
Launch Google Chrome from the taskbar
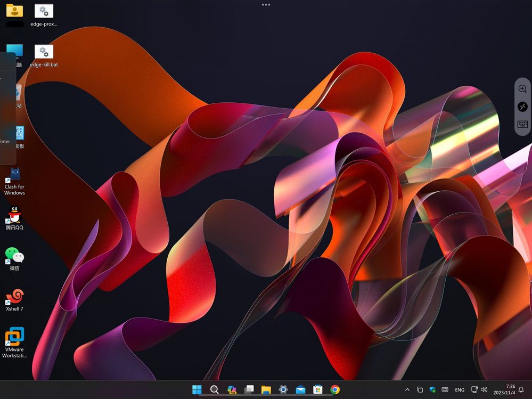point(335,389)
